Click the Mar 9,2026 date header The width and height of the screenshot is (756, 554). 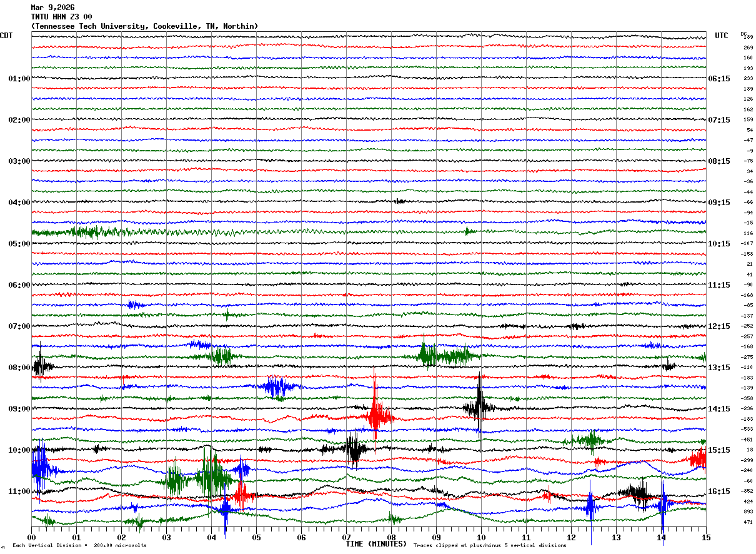[x=52, y=8]
